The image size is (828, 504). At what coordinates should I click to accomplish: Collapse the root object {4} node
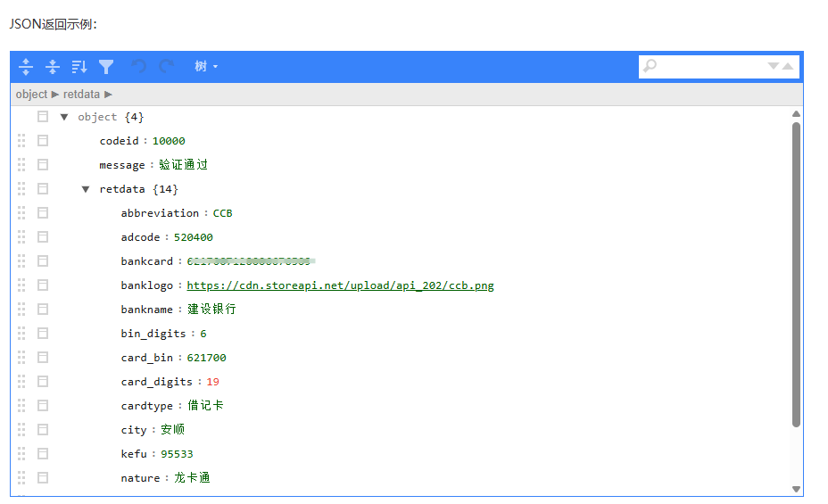tap(64, 117)
